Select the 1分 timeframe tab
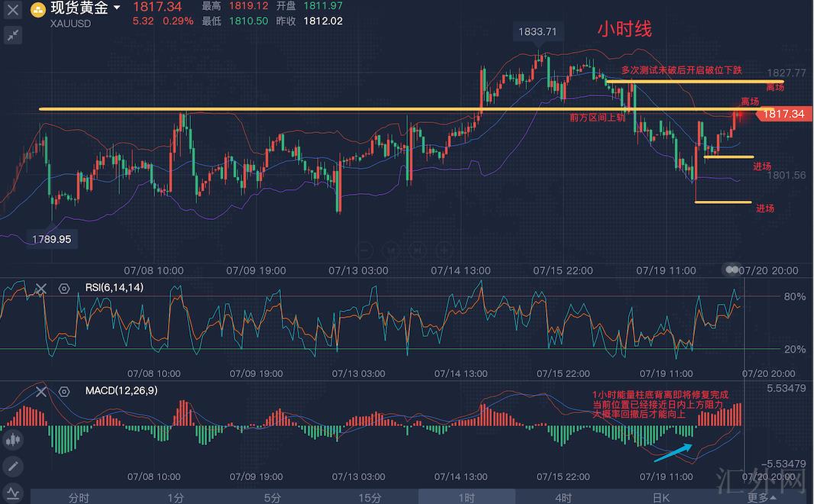The width and height of the screenshot is (814, 504). click(x=176, y=497)
